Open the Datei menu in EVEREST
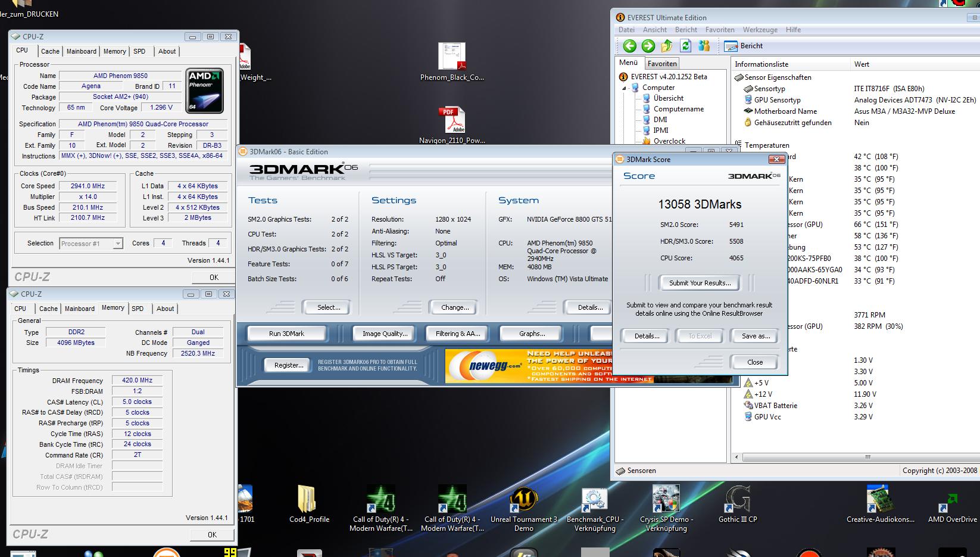Screen dimensions: 980x557 [626, 30]
